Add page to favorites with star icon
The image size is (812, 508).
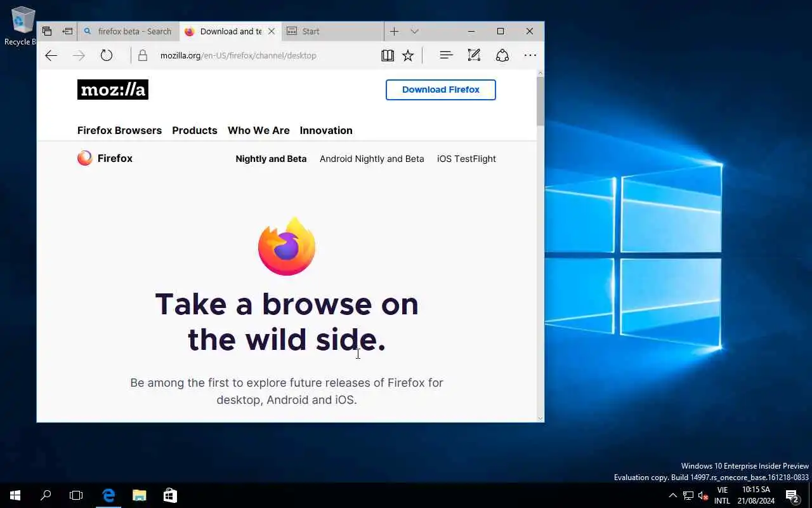tap(408, 55)
